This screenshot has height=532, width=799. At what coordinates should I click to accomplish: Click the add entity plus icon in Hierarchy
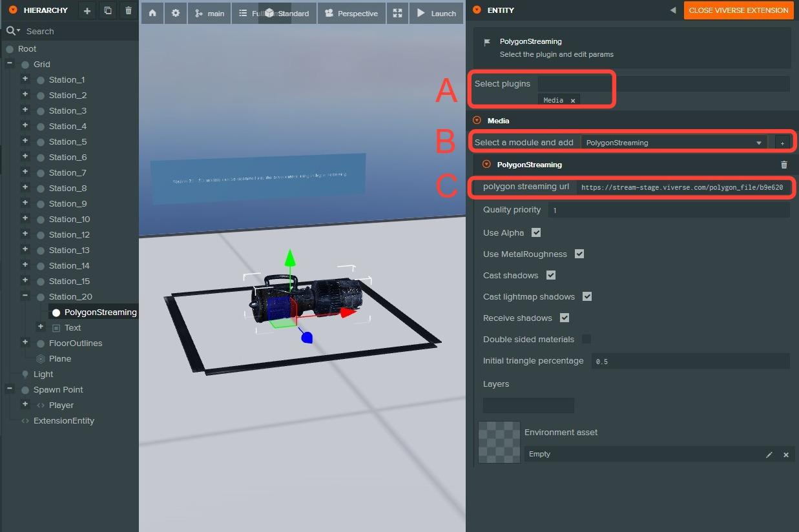pos(87,11)
